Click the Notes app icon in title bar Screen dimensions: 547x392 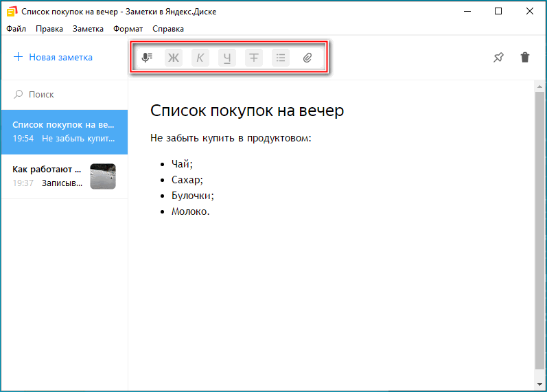tap(12, 11)
